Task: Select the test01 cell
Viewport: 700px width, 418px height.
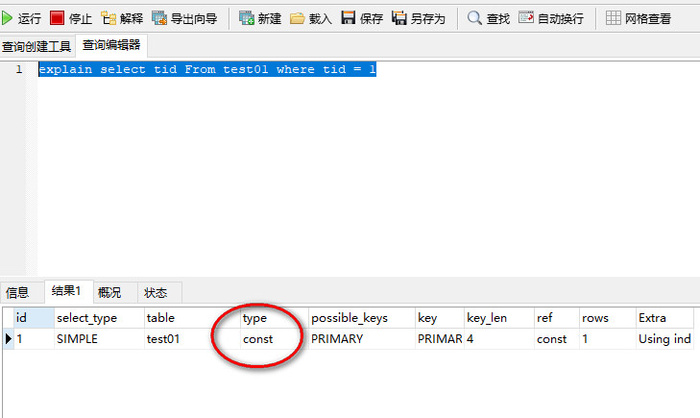Action: pos(192,339)
